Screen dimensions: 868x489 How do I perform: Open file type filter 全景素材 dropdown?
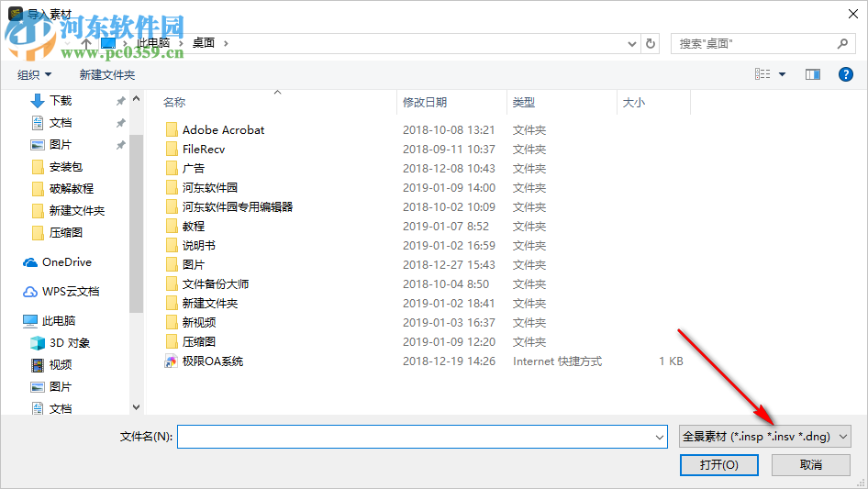coord(765,437)
